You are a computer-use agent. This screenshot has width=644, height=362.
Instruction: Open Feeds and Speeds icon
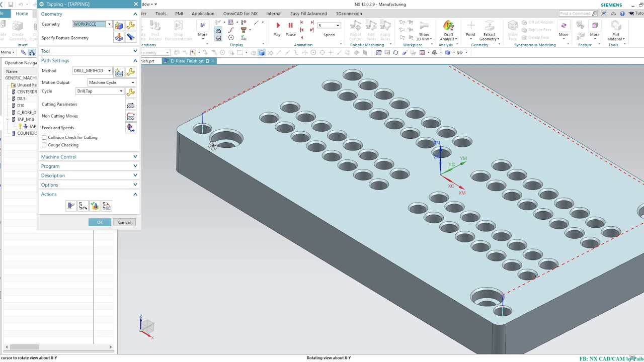click(x=131, y=128)
